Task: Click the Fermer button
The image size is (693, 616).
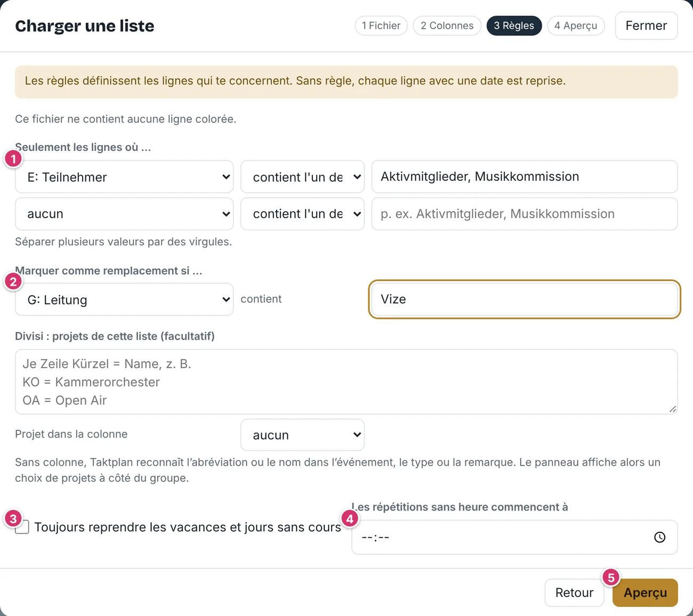Action: click(646, 26)
